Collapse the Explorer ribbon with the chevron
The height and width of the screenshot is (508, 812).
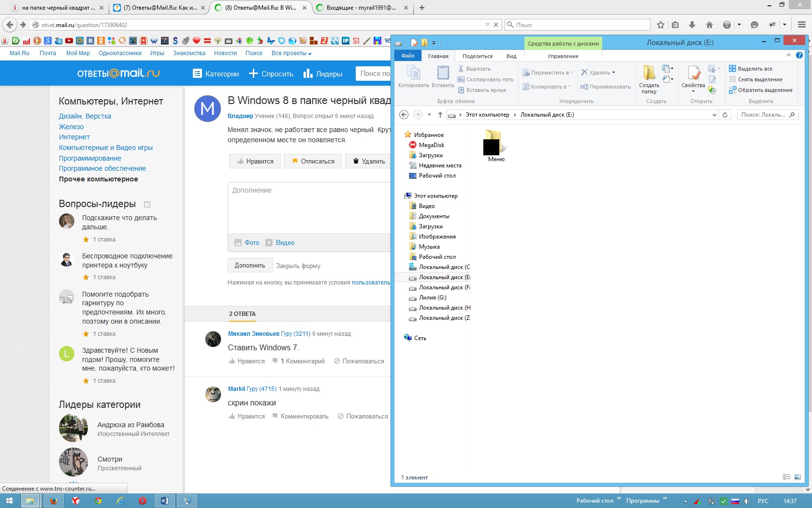[x=789, y=55]
